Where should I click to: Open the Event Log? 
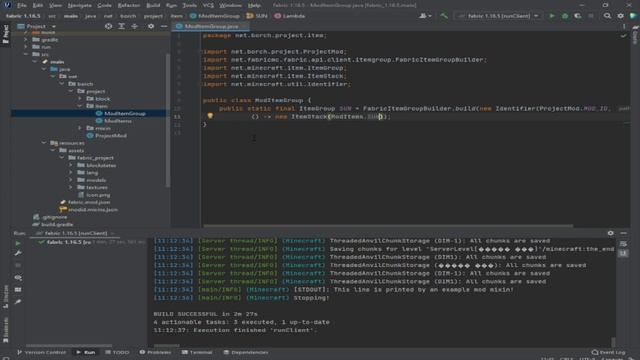[x=609, y=352]
